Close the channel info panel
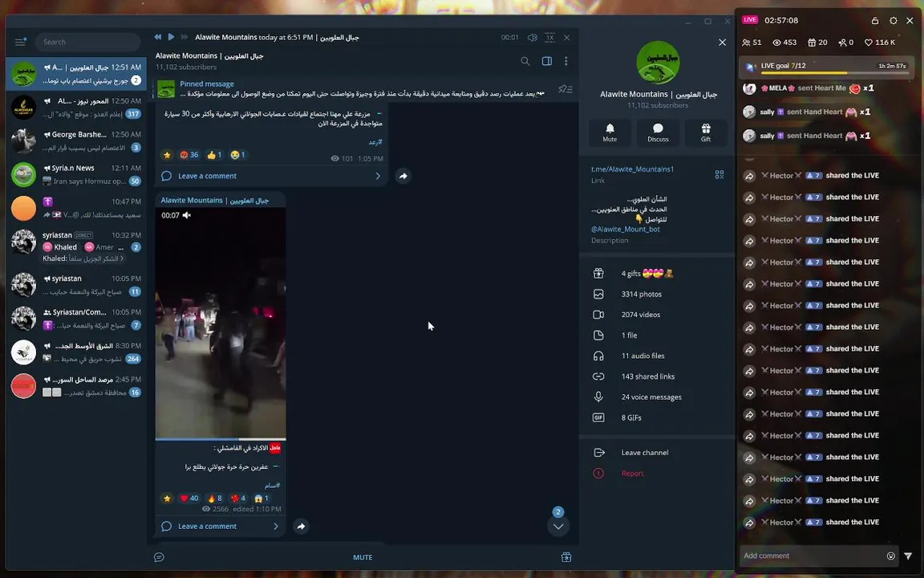 point(723,43)
